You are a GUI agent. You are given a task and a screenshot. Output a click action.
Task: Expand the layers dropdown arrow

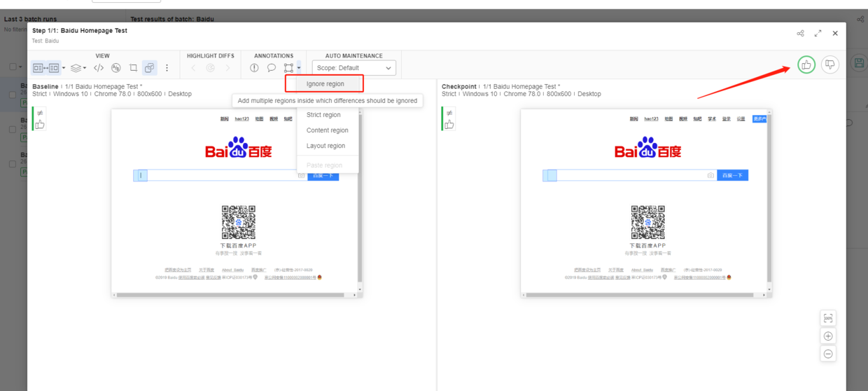tap(85, 68)
